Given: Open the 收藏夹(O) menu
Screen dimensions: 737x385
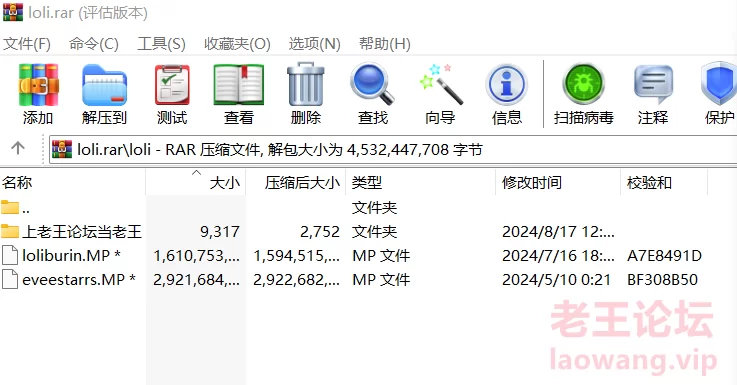Looking at the screenshot, I should (237, 44).
